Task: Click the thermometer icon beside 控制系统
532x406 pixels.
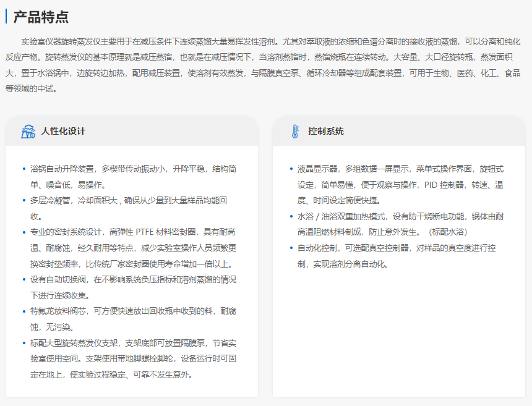Action: (294, 131)
